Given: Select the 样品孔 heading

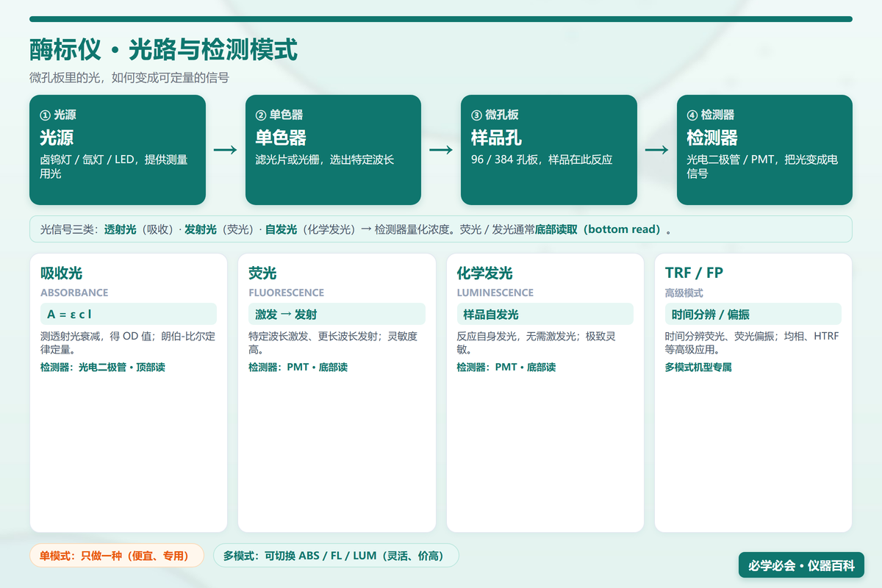Looking at the screenshot, I should click(496, 137).
